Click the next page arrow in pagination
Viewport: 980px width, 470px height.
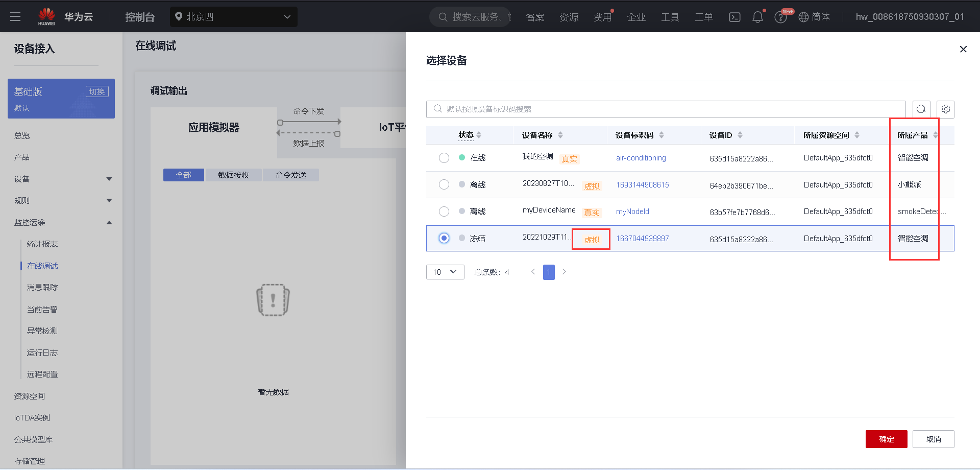[564, 272]
